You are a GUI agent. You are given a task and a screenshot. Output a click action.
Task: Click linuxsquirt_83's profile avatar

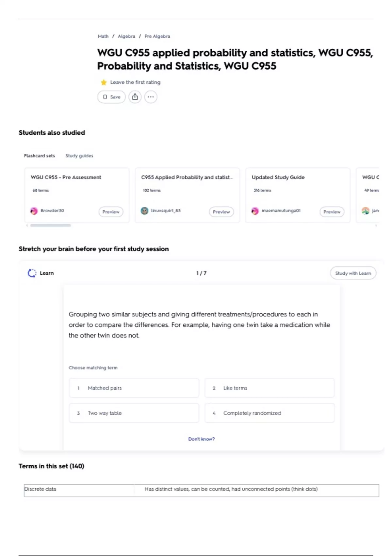pos(144,211)
